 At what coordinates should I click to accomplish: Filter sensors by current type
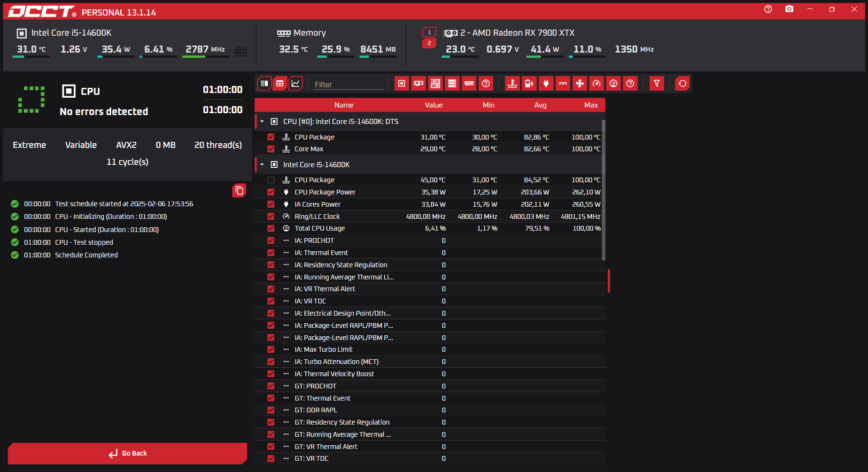tap(563, 84)
